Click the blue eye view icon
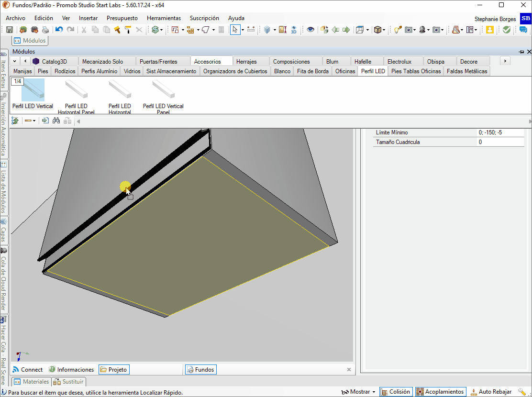 pyautogui.click(x=310, y=30)
